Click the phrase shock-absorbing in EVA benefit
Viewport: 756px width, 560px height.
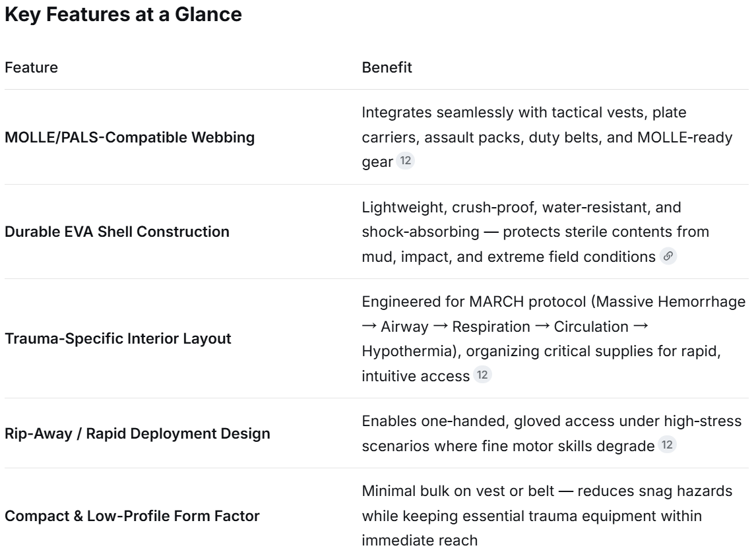coord(420,232)
